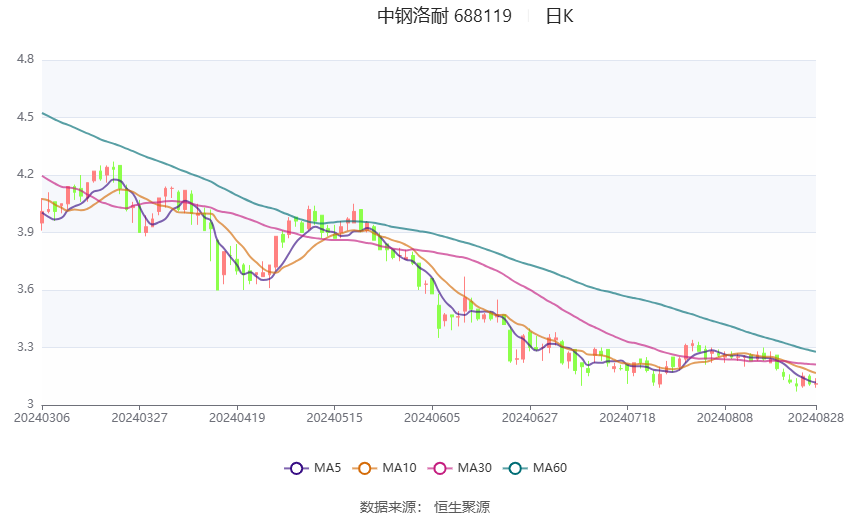Viewport: 850px width, 517px height.
Task: Click the 3.6 price axis label
Action: (x=25, y=289)
